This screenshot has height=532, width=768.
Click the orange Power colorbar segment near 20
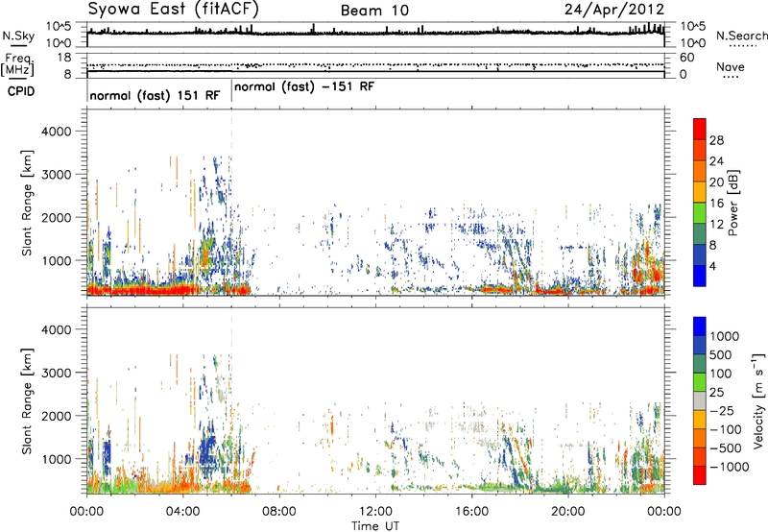tap(700, 171)
